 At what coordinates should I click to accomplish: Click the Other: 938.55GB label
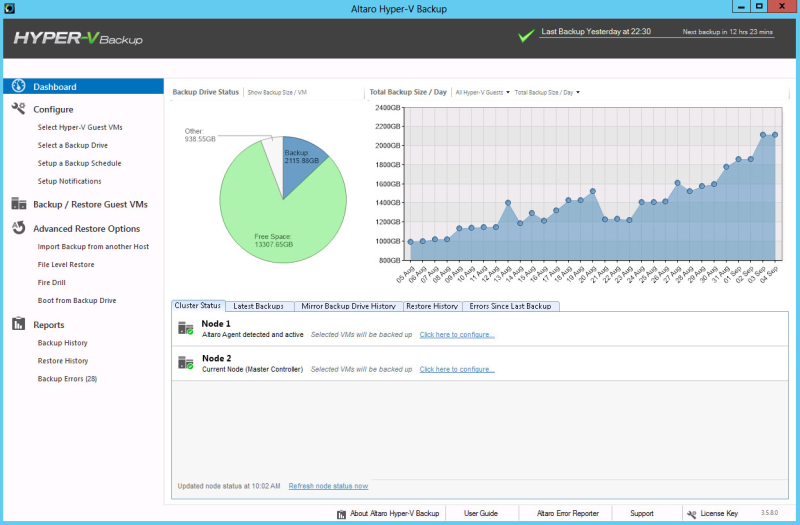click(200, 135)
